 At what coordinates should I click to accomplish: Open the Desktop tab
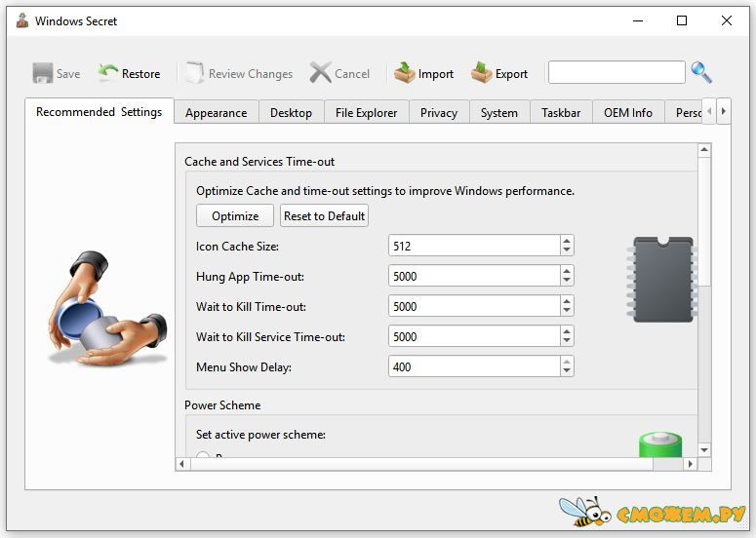pyautogui.click(x=291, y=113)
